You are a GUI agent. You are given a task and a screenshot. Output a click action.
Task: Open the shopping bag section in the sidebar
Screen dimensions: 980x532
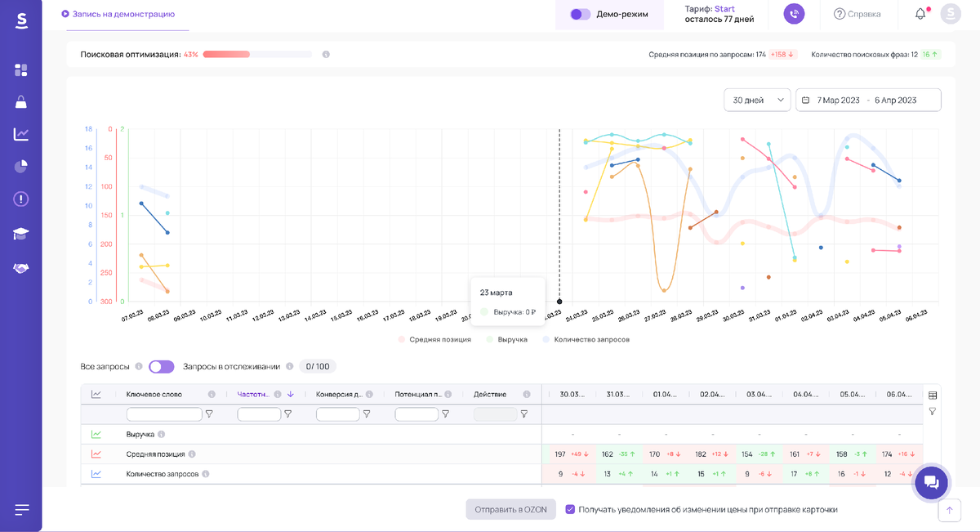(x=21, y=102)
